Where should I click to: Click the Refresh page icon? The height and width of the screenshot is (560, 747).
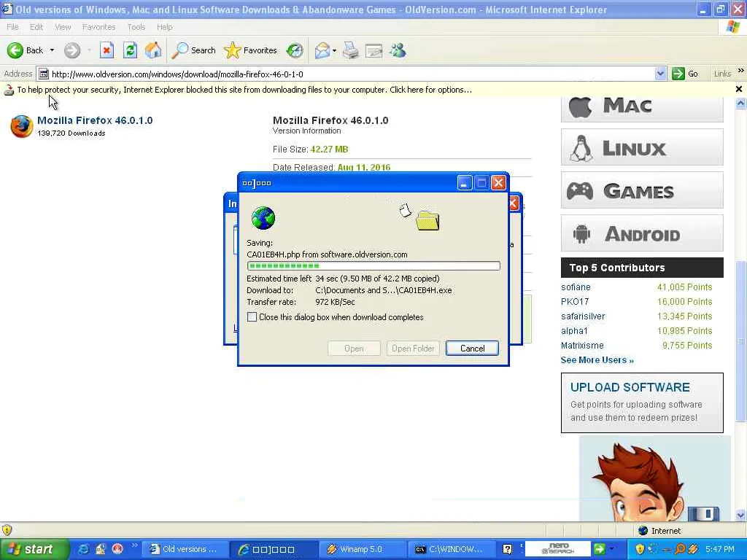point(130,50)
